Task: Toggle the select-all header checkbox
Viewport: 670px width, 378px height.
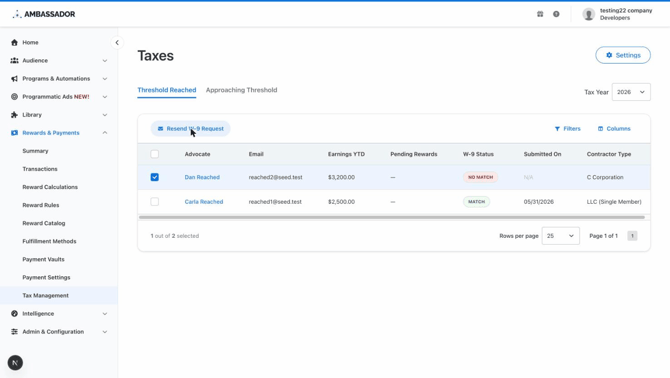Action: coord(155,154)
